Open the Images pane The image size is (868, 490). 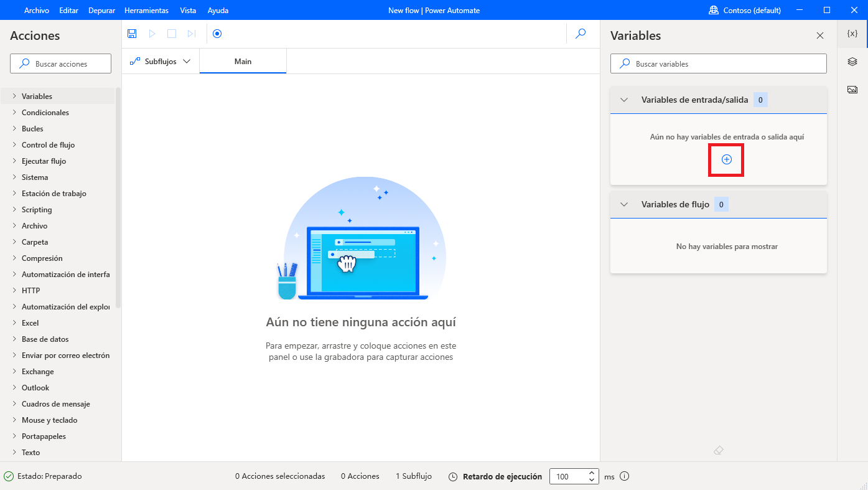pos(852,89)
